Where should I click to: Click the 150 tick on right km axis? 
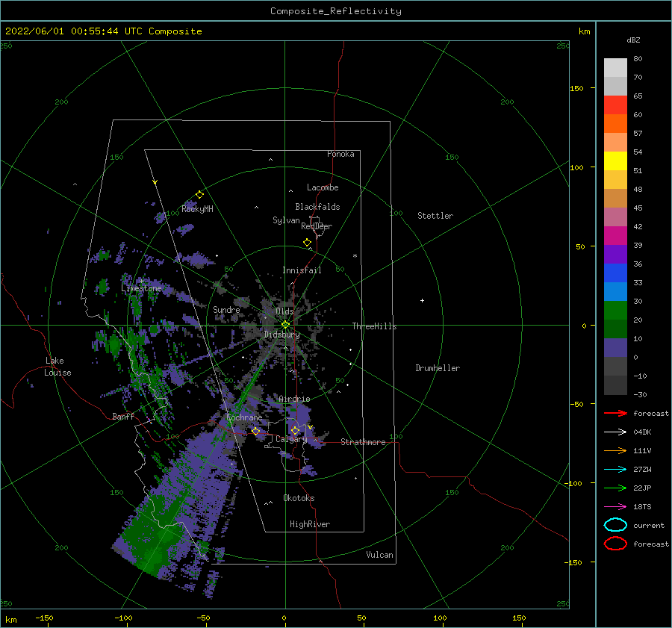(x=576, y=88)
